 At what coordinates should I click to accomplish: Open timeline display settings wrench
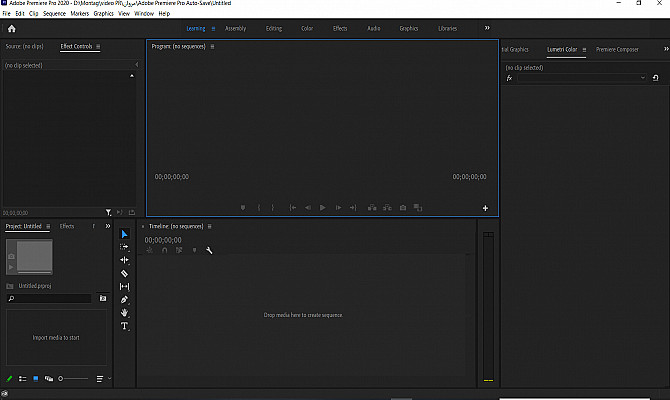[209, 250]
